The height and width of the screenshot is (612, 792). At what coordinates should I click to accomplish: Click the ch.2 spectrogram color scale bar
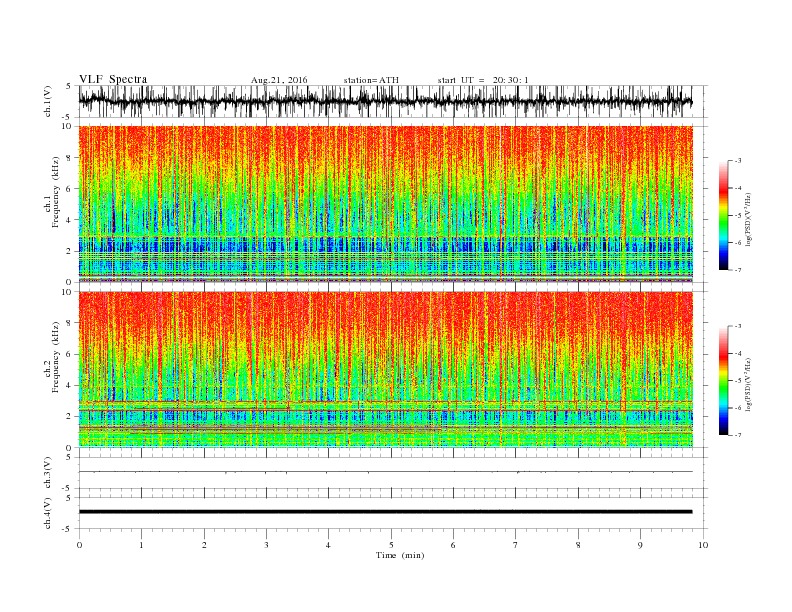tap(723, 380)
